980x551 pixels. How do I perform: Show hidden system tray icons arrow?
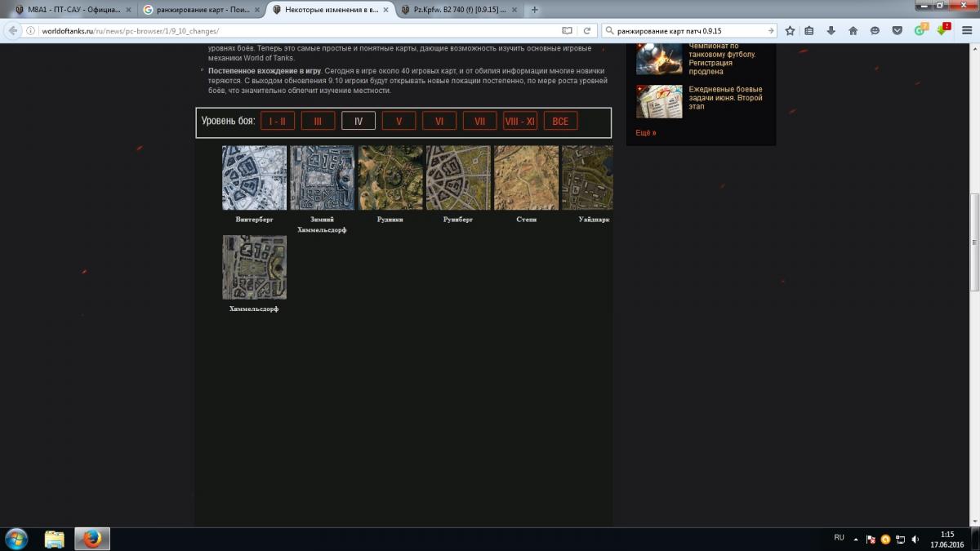tap(856, 539)
